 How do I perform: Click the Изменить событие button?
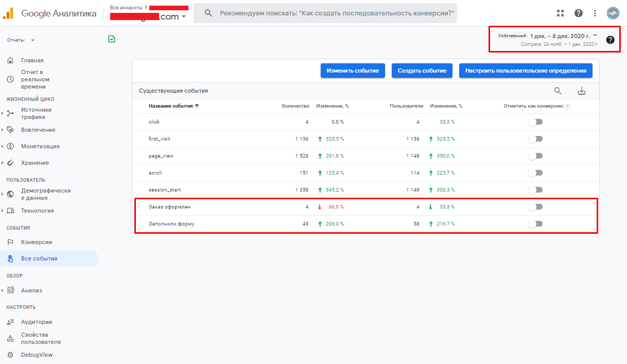pyautogui.click(x=353, y=71)
